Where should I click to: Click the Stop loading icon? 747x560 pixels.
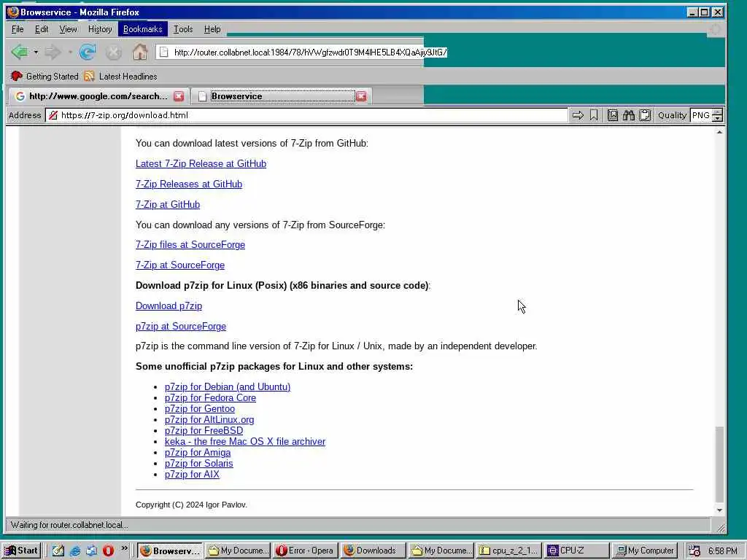click(113, 52)
